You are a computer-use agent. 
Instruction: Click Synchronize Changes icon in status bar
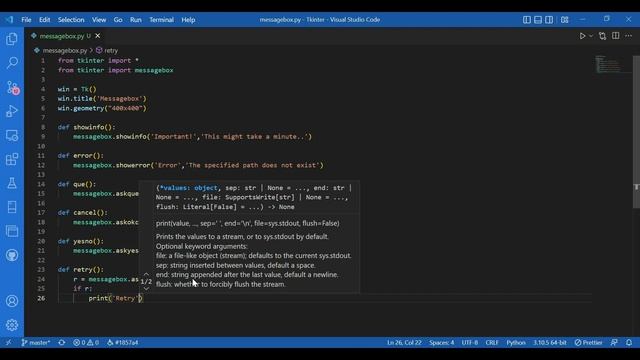[62, 342]
